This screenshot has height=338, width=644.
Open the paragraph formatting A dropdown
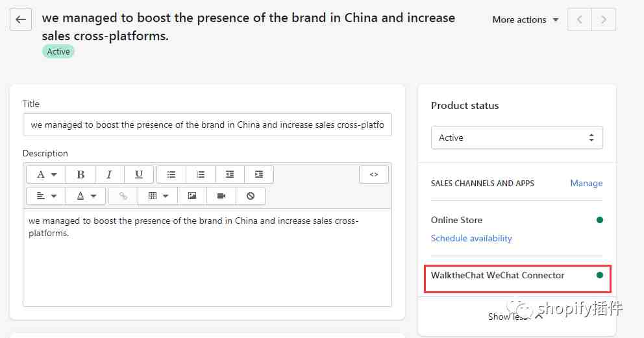46,175
